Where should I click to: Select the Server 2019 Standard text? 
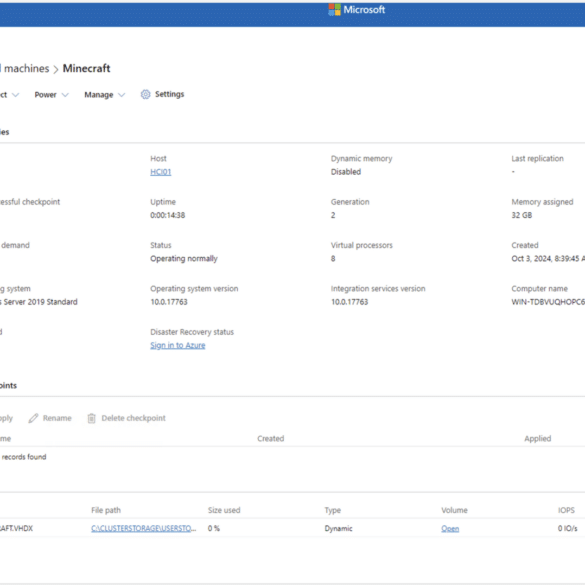(40, 302)
